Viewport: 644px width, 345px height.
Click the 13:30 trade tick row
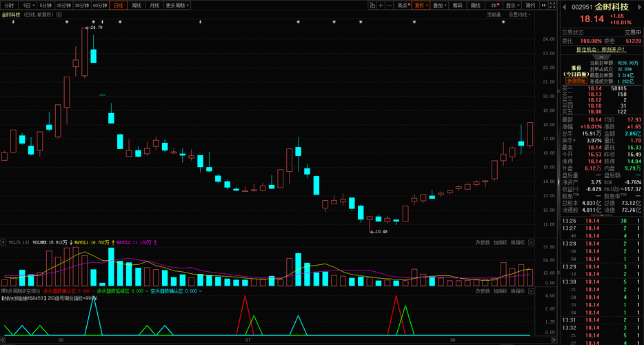[x=602, y=282]
